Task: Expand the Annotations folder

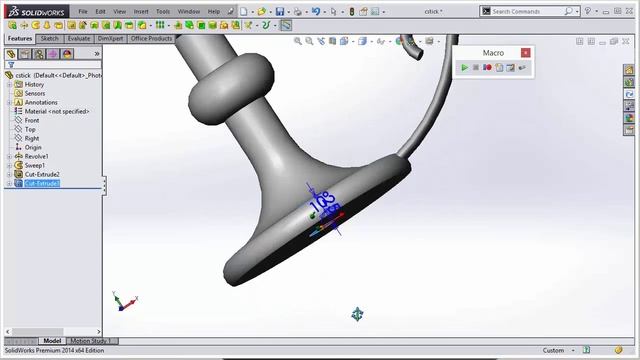Action: pyautogui.click(x=9, y=102)
